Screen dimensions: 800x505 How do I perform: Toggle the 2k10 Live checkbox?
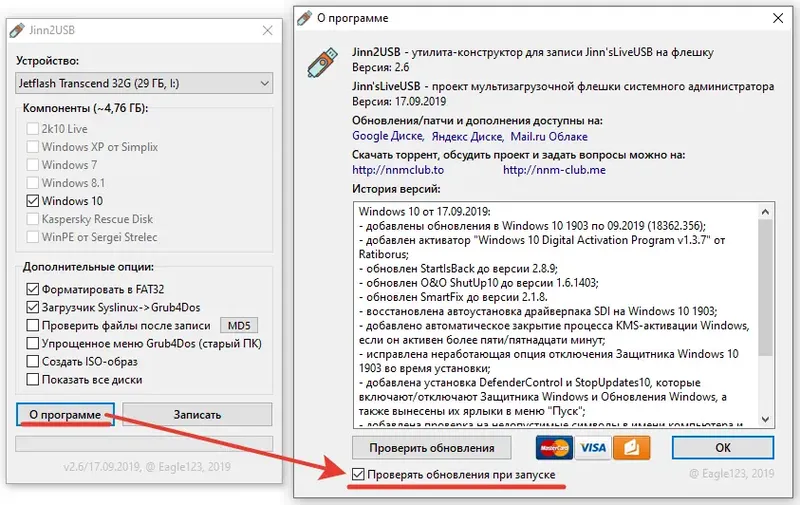[33, 129]
